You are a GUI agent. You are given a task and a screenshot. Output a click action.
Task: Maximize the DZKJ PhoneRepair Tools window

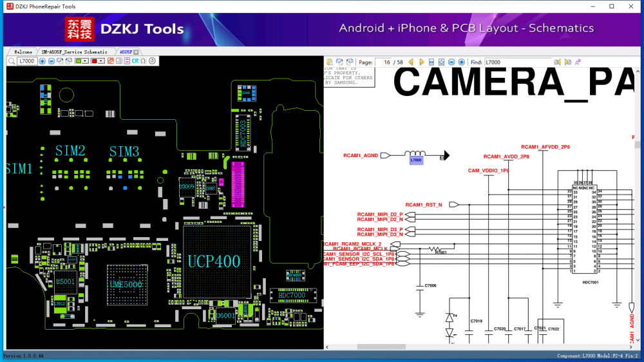pyautogui.click(x=612, y=6)
